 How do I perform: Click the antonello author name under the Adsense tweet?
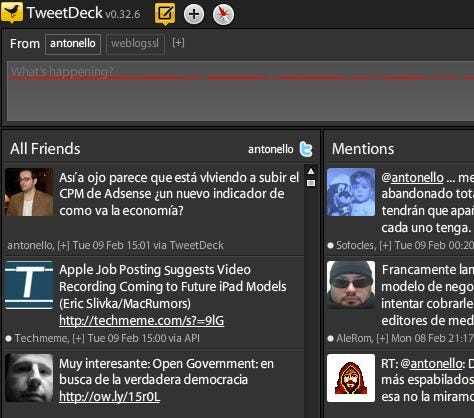30,245
